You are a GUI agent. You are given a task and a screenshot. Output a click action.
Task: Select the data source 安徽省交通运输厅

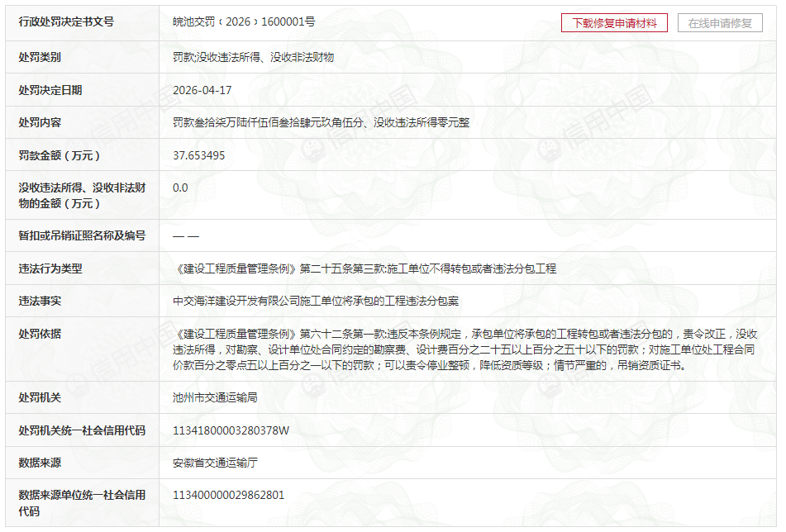pos(215,463)
